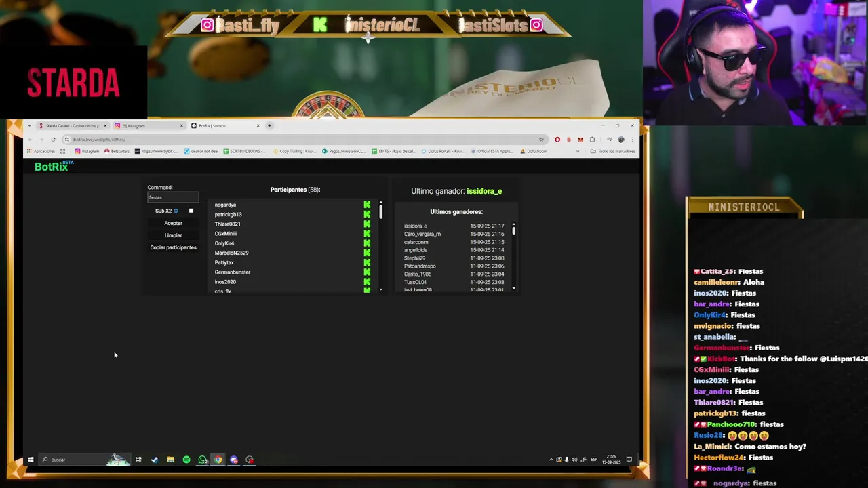Screen dimensions: 868x488
Task: Open the Windows notification center icon
Action: coord(629,460)
